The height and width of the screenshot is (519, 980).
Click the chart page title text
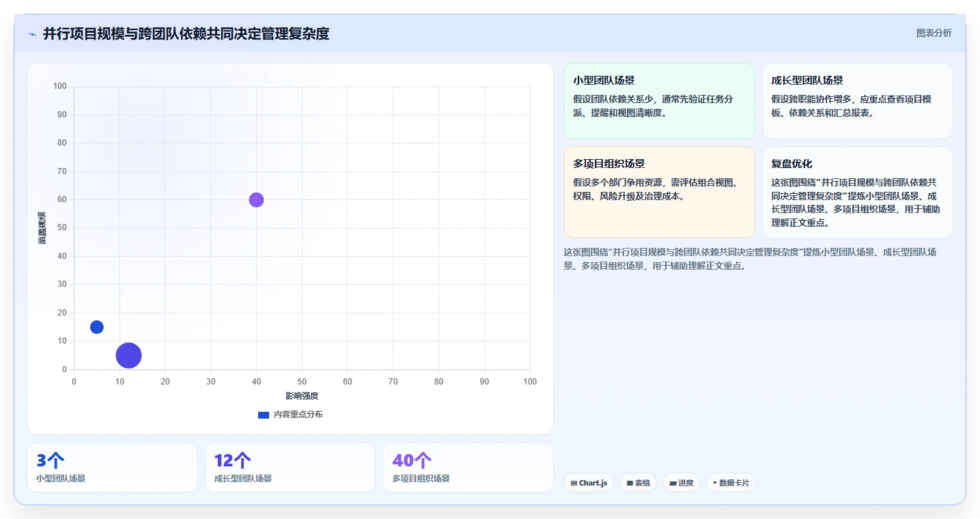(186, 33)
